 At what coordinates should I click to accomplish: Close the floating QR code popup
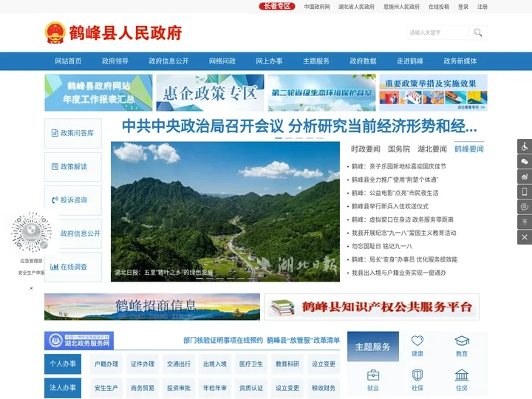pos(31,288)
